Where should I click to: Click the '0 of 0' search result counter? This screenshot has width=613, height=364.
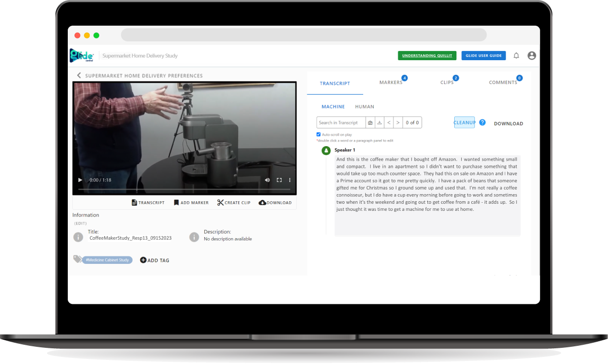point(412,122)
